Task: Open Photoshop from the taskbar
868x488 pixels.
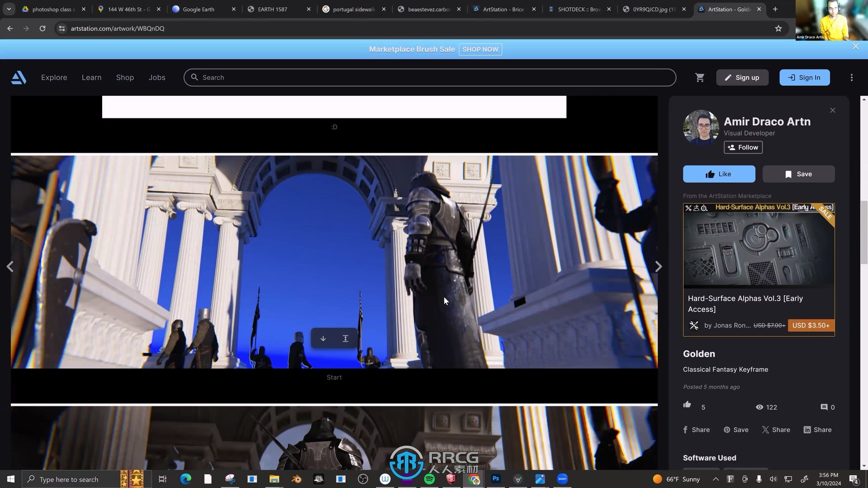Action: (496, 479)
